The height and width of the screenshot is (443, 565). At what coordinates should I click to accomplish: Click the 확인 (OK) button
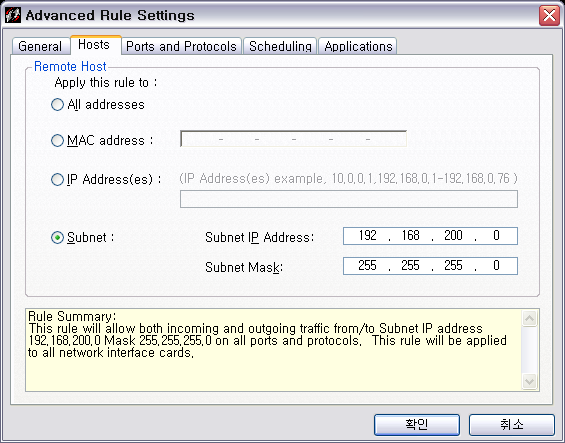(x=417, y=425)
